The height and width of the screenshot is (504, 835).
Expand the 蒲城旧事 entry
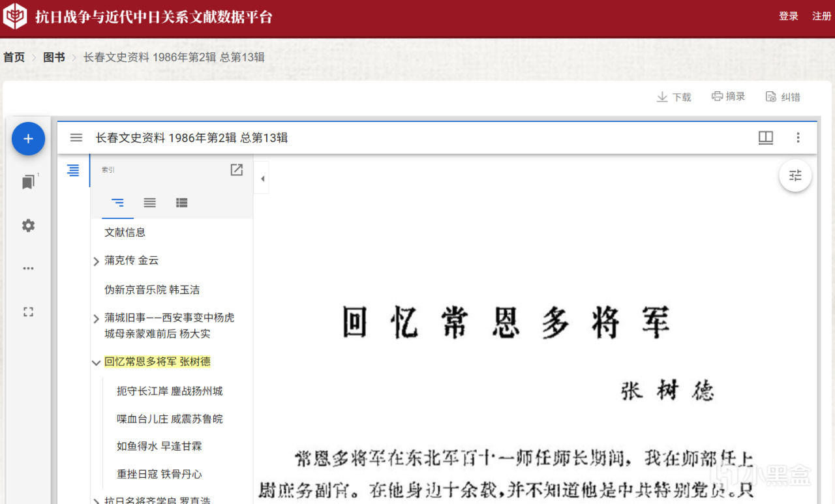pos(97,318)
